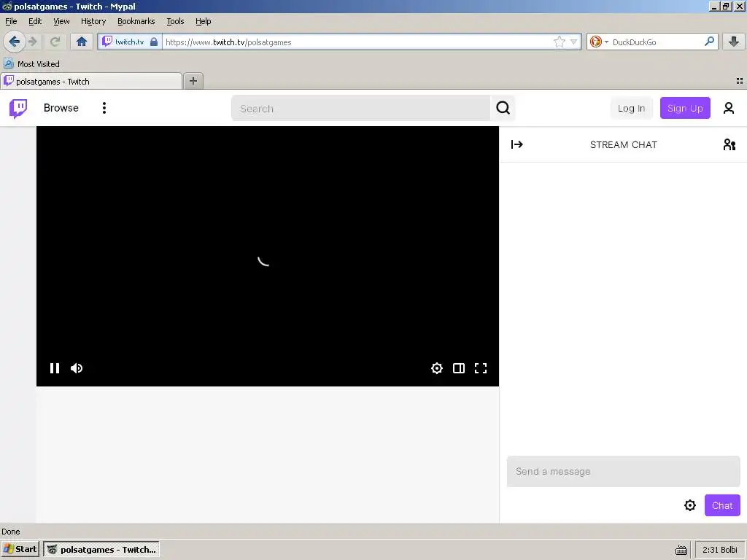
Task: Select polsatgames taskbar window button
Action: tap(101, 549)
